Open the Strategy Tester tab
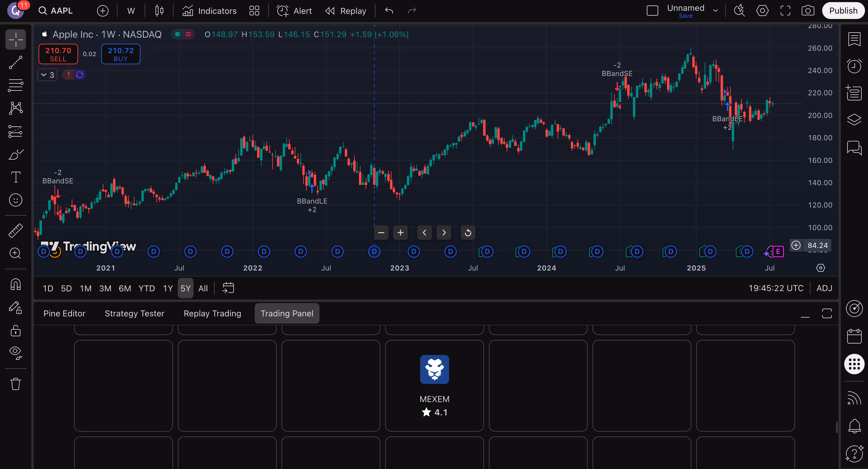Viewport: 868px width, 469px height. pos(134,314)
